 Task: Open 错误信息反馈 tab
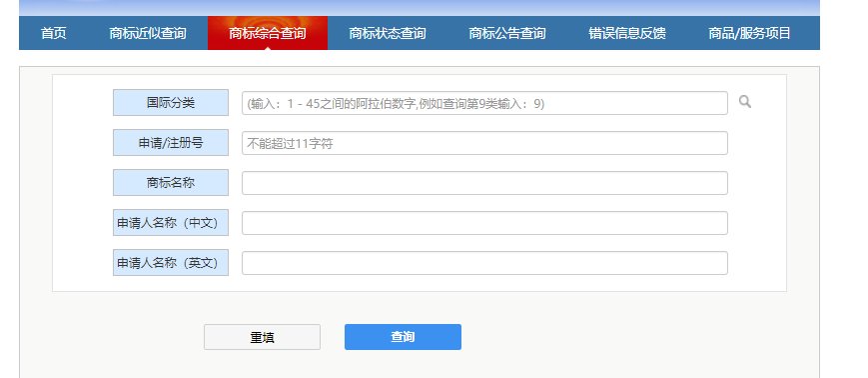(627, 33)
